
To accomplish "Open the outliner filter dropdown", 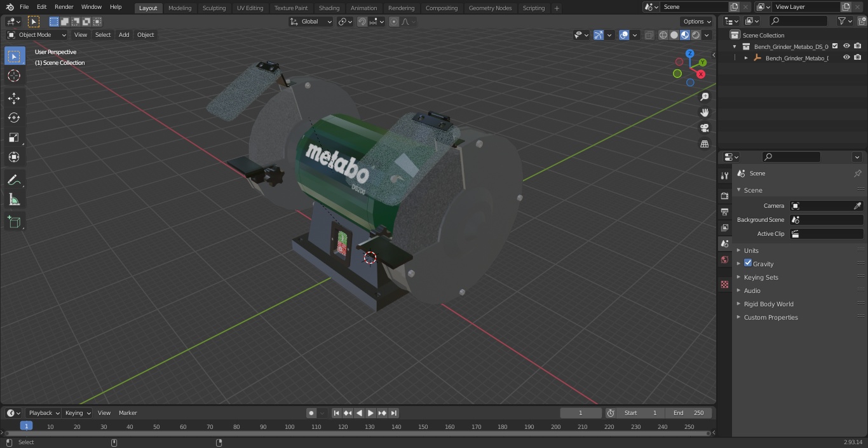I will tap(844, 21).
